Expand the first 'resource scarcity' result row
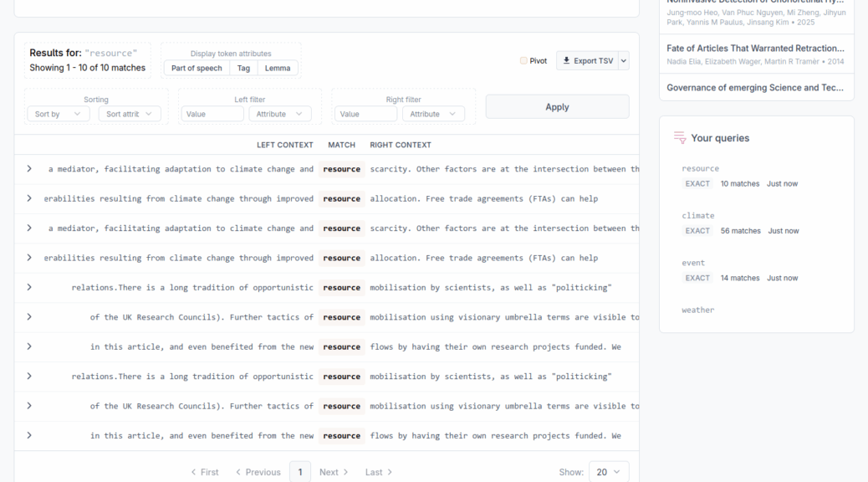 coord(29,169)
